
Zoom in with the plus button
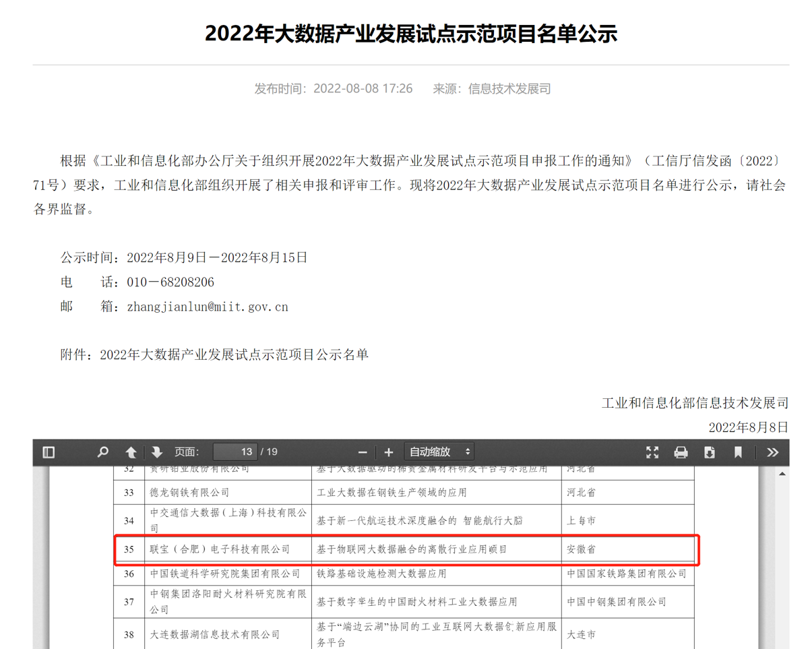click(388, 452)
